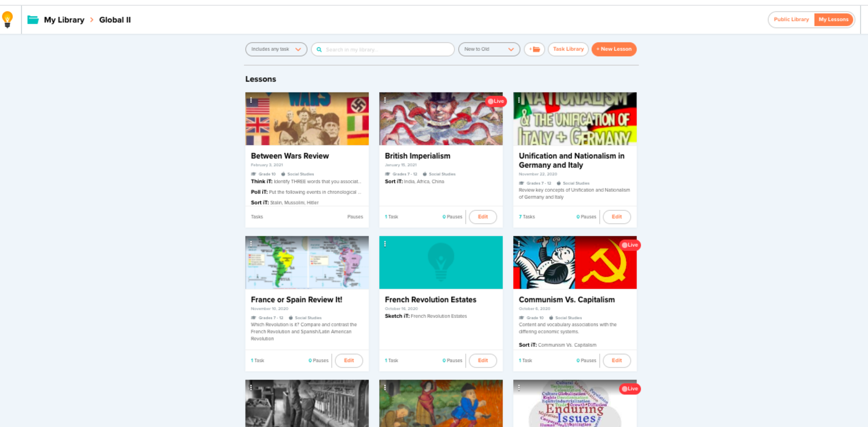Open options menu on Between Wars Review card

click(x=251, y=100)
